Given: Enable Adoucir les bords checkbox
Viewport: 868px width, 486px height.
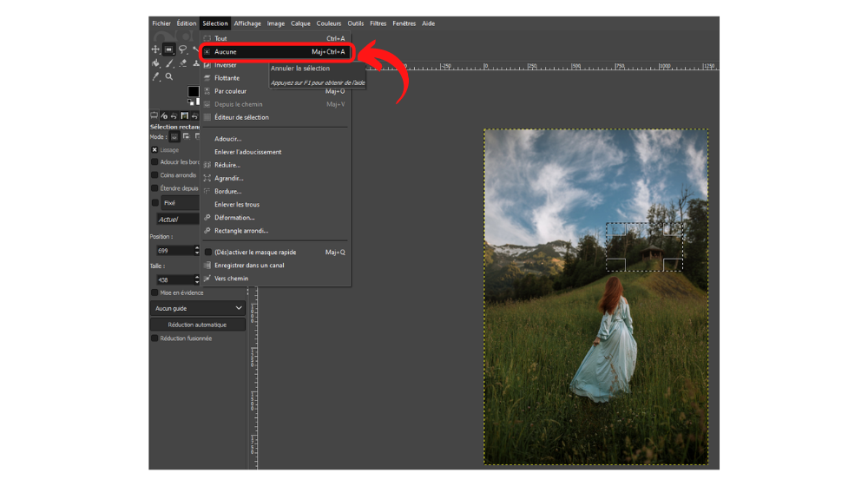Looking at the screenshot, I should pos(155,162).
